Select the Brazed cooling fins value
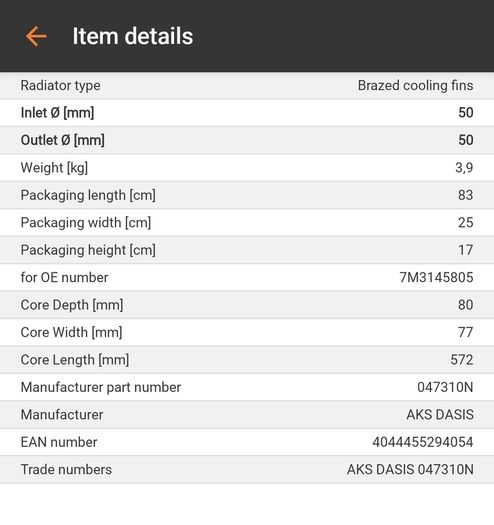This screenshot has height=525, width=494. (415, 86)
